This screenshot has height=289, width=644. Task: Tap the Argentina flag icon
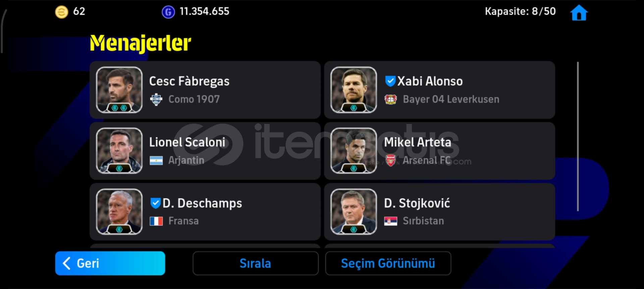[x=156, y=161]
